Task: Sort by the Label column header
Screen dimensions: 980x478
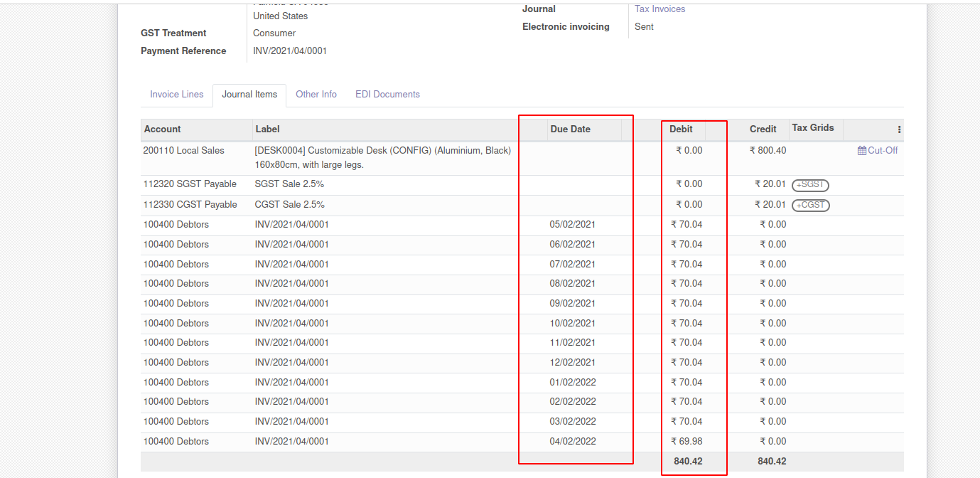Action: [x=267, y=129]
